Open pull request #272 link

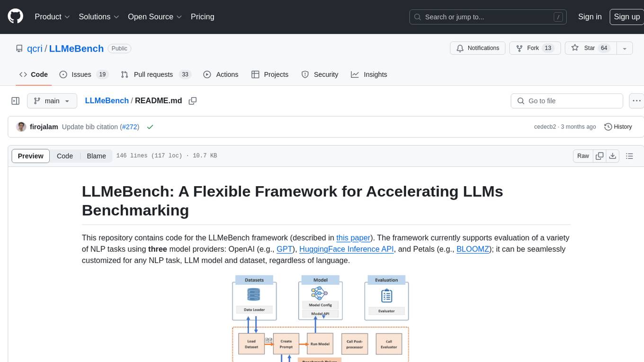(x=129, y=127)
